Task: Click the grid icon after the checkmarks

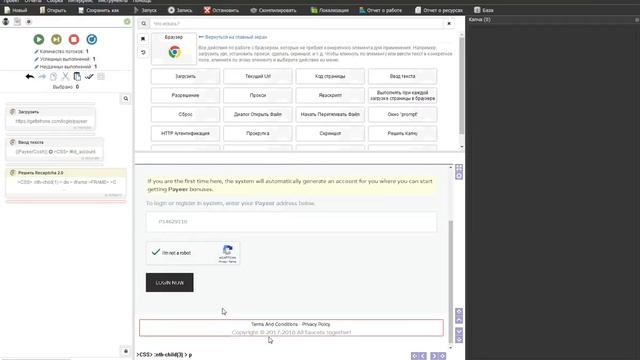Action: click(101, 76)
